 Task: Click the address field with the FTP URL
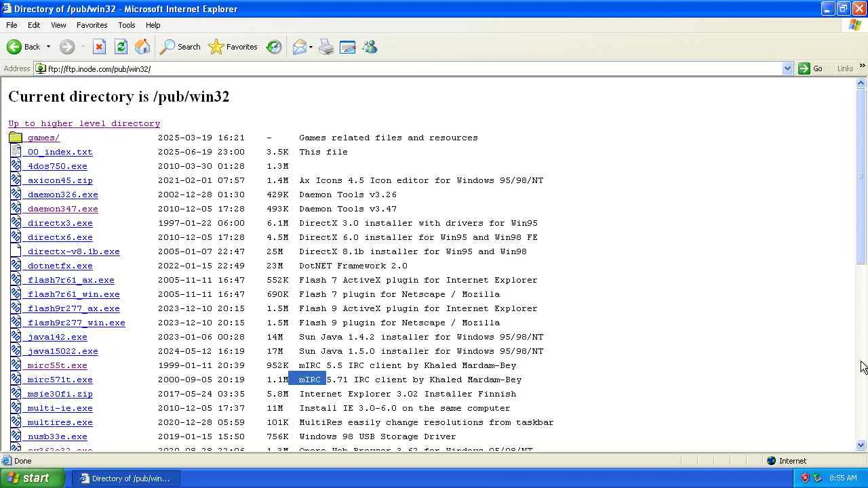coord(414,68)
